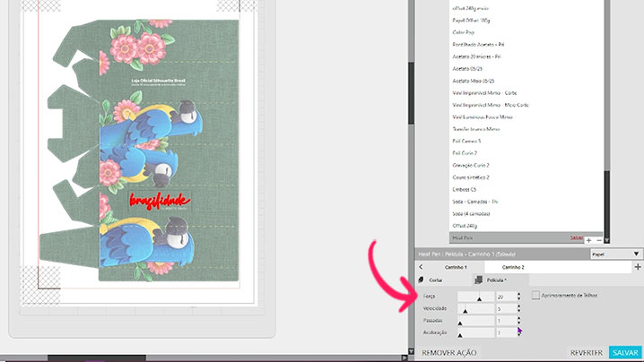Screen dimensions: 644x362
Task: Add a new carriage with the plus icon
Action: pyautogui.click(x=638, y=267)
